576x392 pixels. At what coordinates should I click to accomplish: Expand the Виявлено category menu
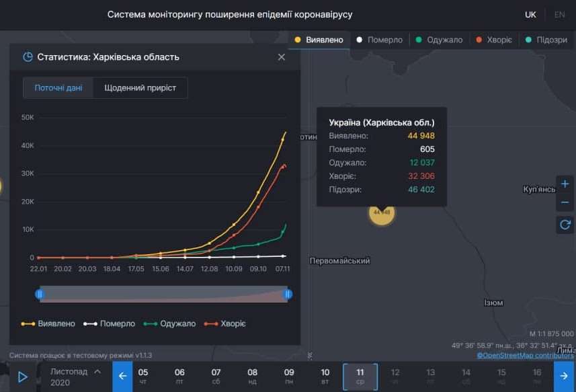(x=319, y=40)
